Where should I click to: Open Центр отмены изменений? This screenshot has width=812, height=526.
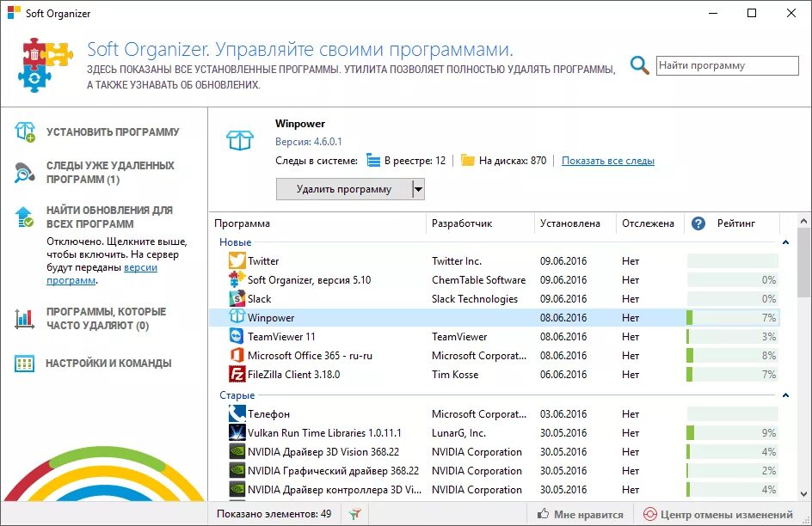coord(718,514)
